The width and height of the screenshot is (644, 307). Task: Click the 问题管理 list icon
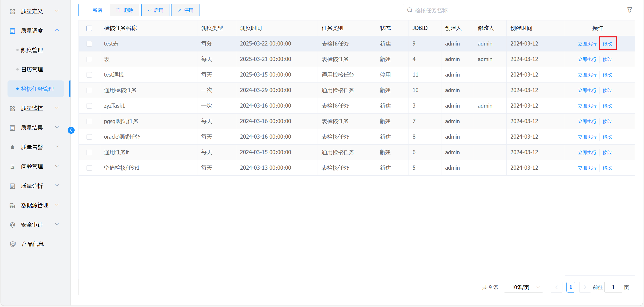12,167
